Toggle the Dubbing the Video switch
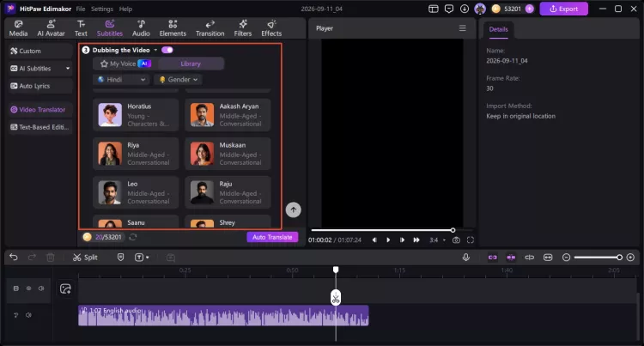 (167, 50)
